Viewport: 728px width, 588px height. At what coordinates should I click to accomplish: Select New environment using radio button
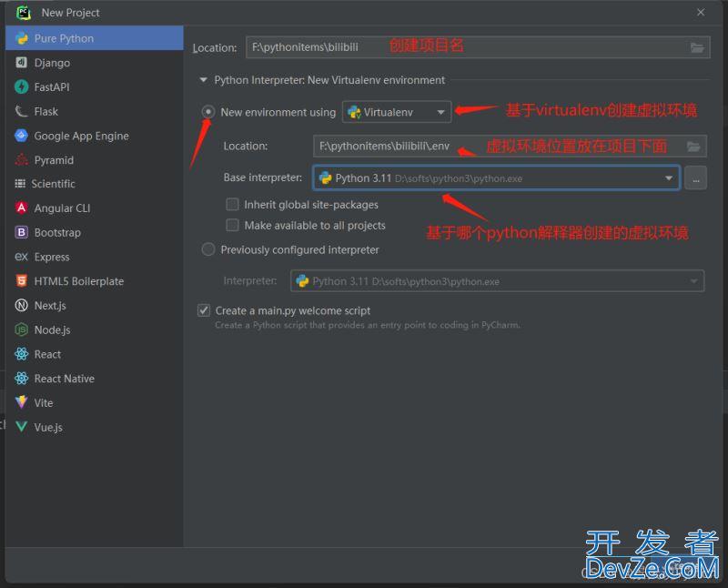[x=208, y=112]
